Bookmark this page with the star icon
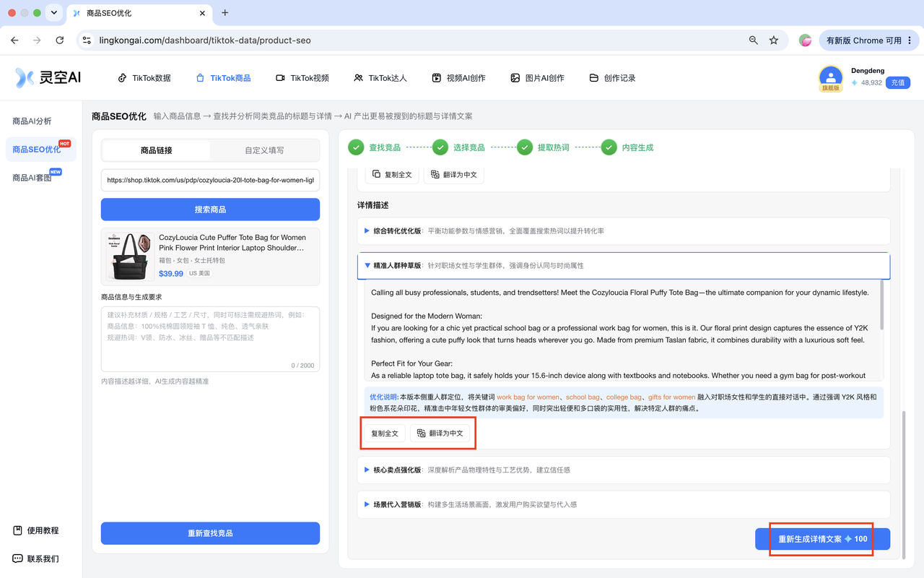 pyautogui.click(x=774, y=40)
